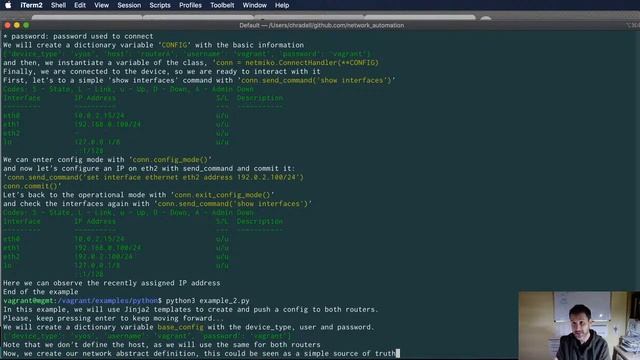This screenshot has width=640, height=360.
Task: Open the Shell menu
Action: click(58, 5)
